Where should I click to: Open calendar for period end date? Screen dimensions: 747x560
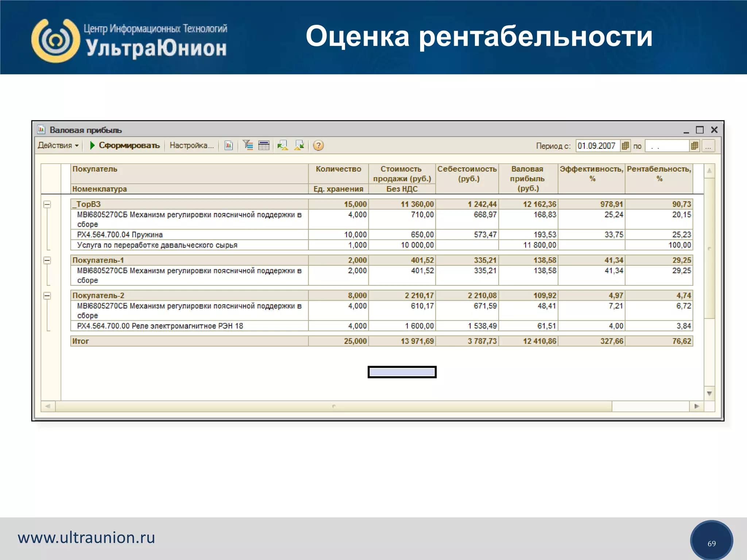(694, 146)
